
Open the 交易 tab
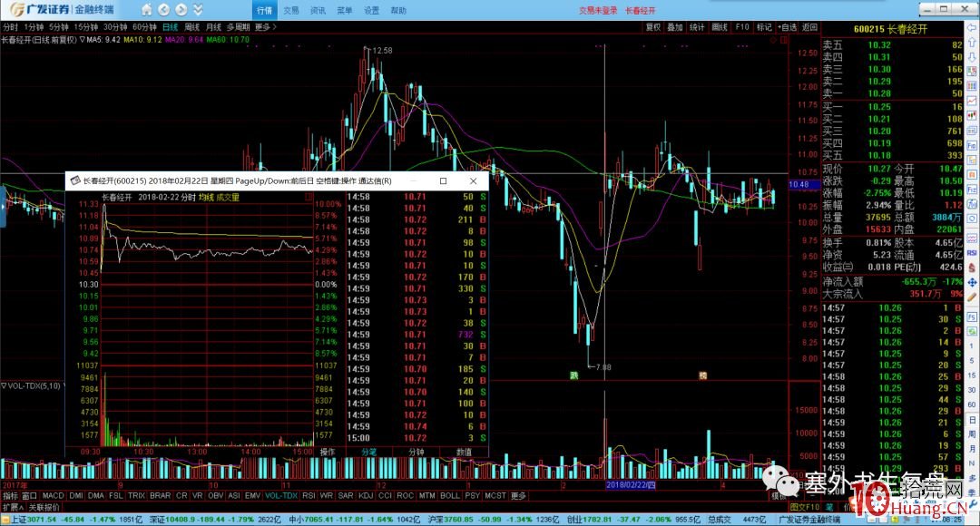[x=291, y=11]
